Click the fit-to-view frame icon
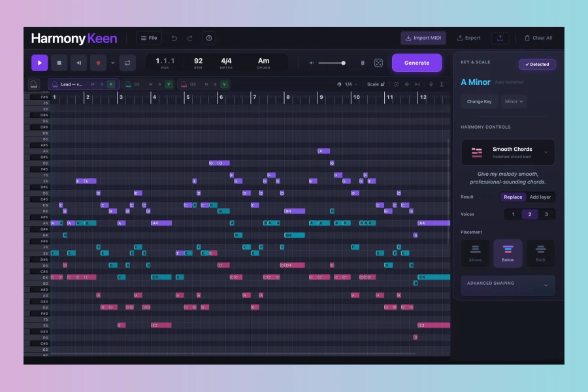The width and height of the screenshot is (588, 392). coord(397,84)
